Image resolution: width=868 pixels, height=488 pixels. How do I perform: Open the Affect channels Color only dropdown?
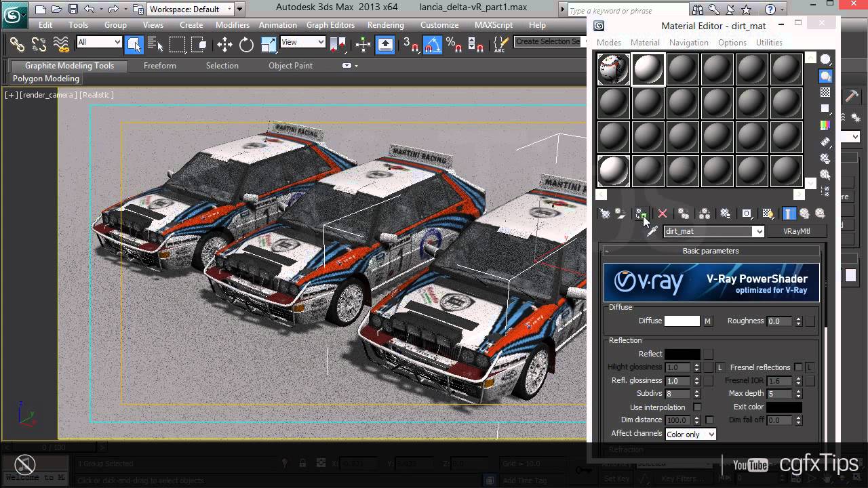690,434
